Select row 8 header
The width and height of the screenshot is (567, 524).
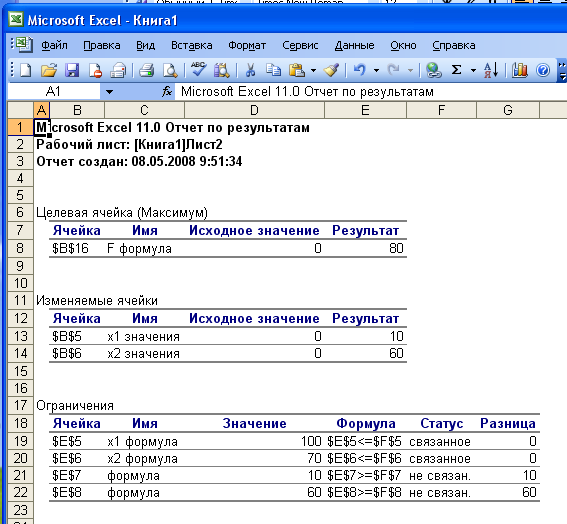pos(20,248)
